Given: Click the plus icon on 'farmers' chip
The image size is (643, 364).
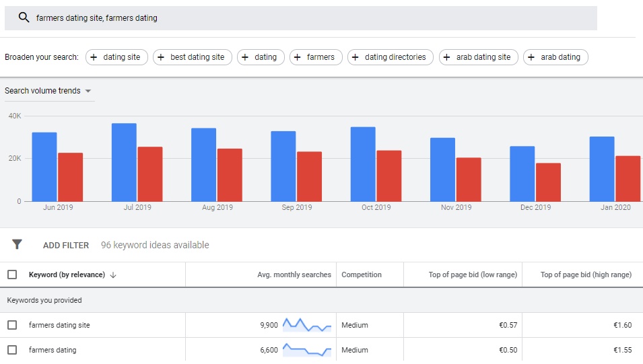Looking at the screenshot, I should coord(298,57).
